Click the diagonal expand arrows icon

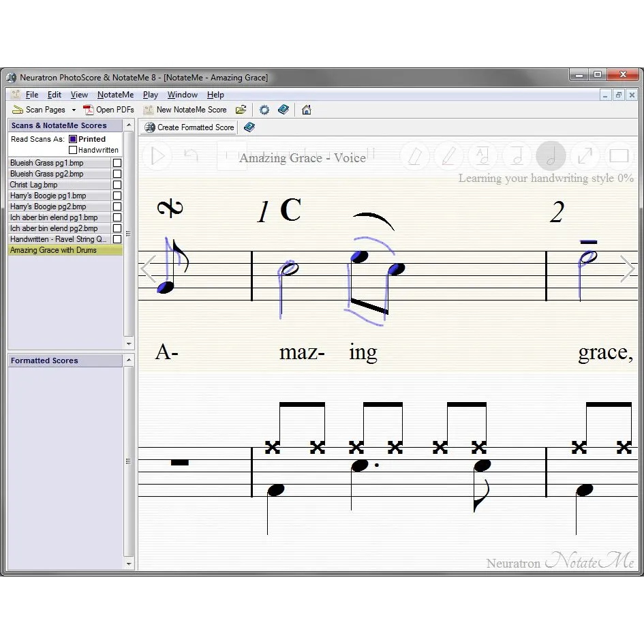[585, 156]
